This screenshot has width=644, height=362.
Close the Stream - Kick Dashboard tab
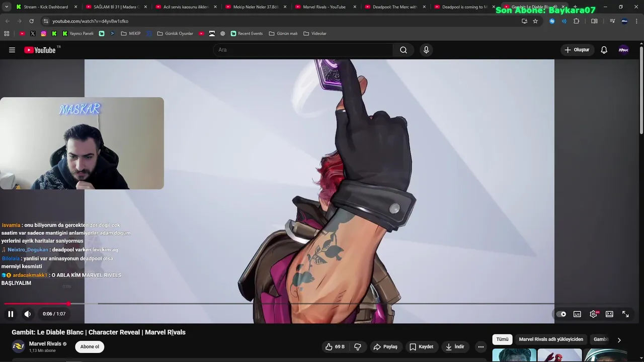pyautogui.click(x=75, y=7)
